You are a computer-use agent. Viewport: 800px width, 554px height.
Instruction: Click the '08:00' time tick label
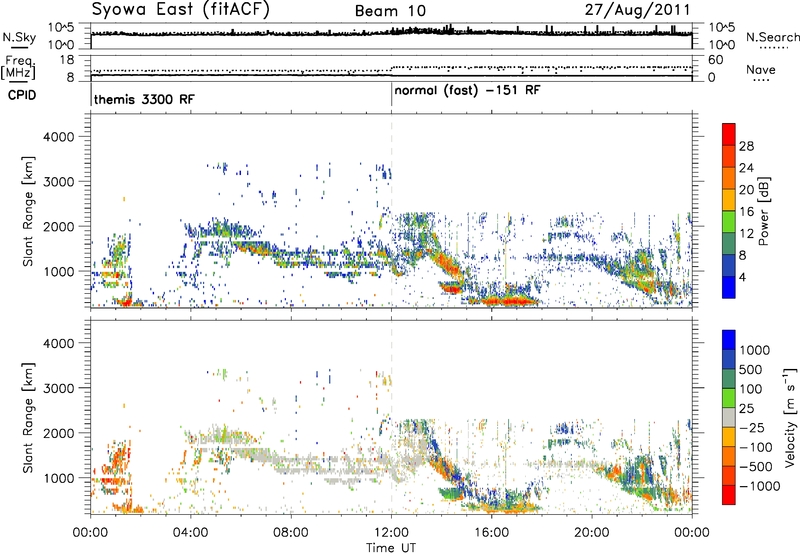coord(290,533)
